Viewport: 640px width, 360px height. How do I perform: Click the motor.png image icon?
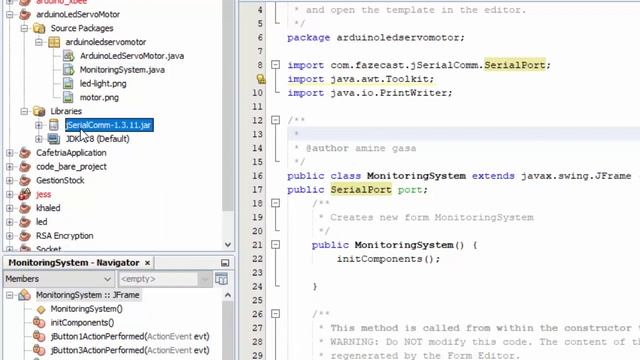tap(68, 98)
